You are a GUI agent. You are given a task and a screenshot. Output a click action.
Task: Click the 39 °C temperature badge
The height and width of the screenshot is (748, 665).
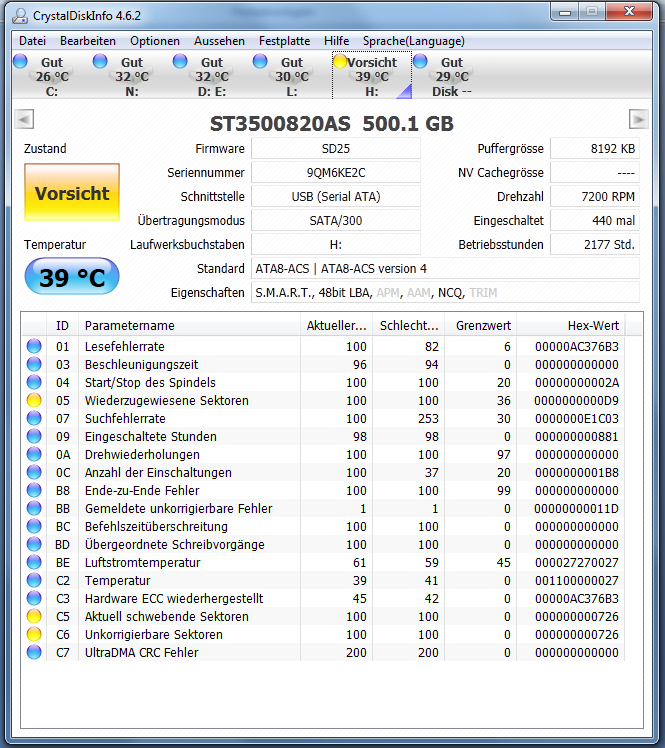click(x=72, y=277)
